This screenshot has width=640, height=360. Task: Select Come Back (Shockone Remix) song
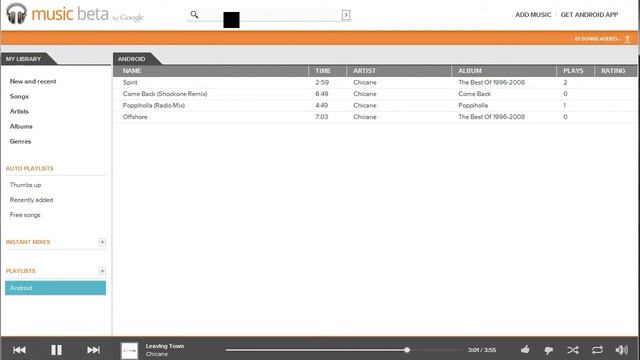(165, 94)
